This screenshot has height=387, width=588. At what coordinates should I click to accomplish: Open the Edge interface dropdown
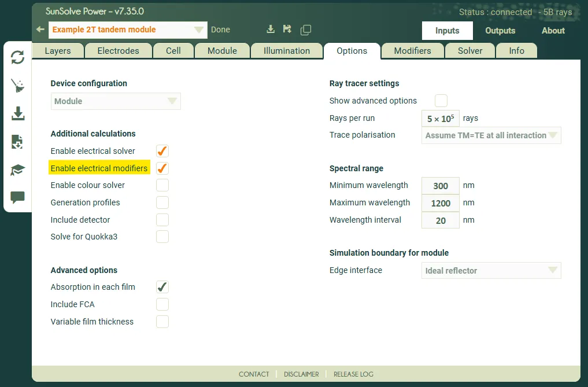click(490, 270)
